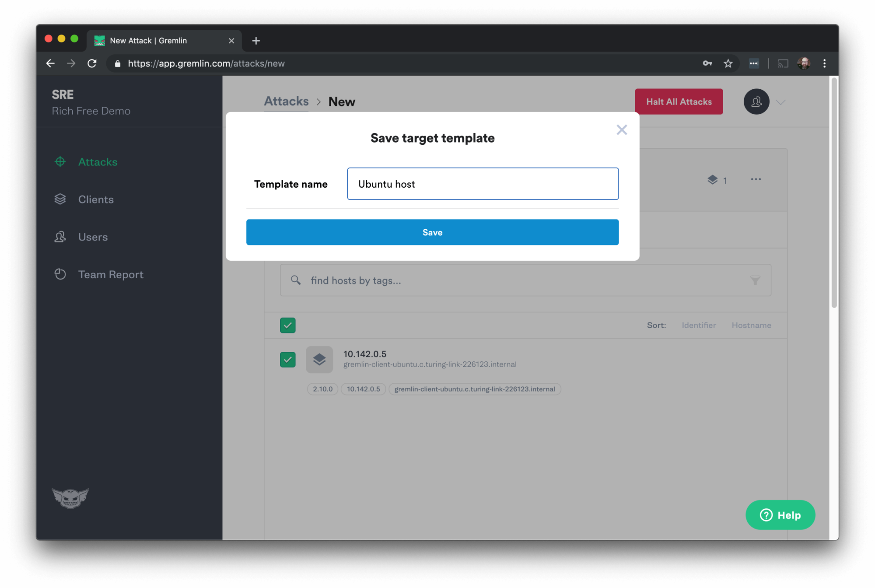875x588 pixels.
Task: Open Team Report in the sidebar
Action: (111, 275)
